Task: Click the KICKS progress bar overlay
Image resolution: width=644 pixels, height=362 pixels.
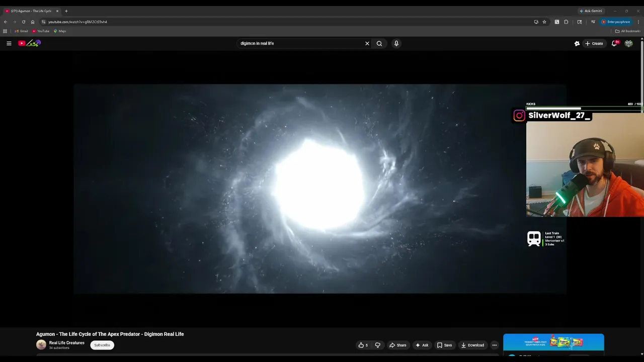Action: coord(585,108)
